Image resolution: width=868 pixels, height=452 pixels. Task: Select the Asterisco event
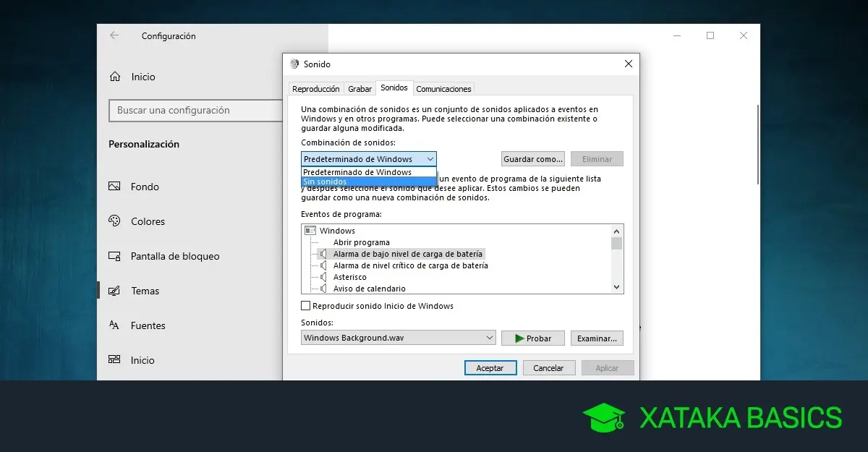pos(350,277)
